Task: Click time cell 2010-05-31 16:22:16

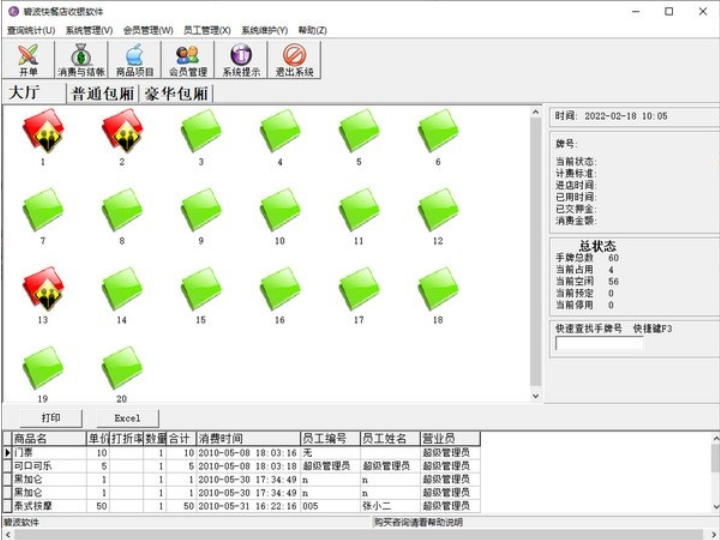Action: click(x=248, y=506)
